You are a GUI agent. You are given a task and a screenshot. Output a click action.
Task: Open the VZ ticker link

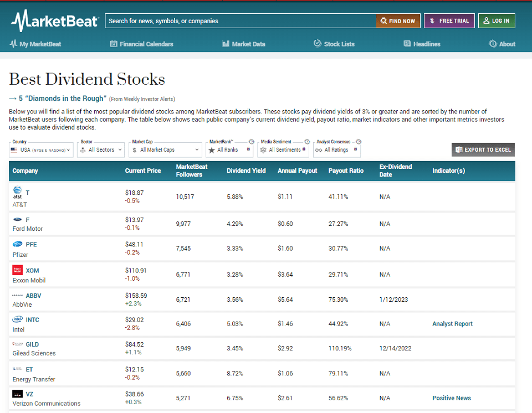(x=29, y=394)
